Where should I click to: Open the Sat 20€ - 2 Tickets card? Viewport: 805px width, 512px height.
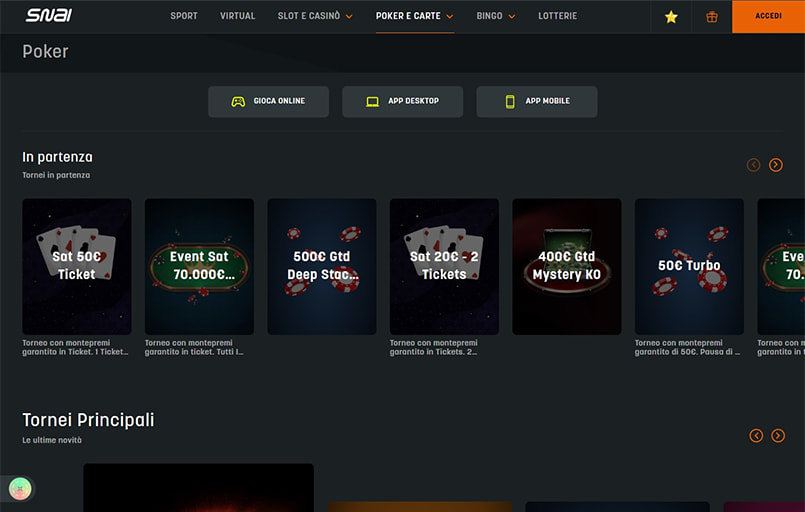(444, 267)
